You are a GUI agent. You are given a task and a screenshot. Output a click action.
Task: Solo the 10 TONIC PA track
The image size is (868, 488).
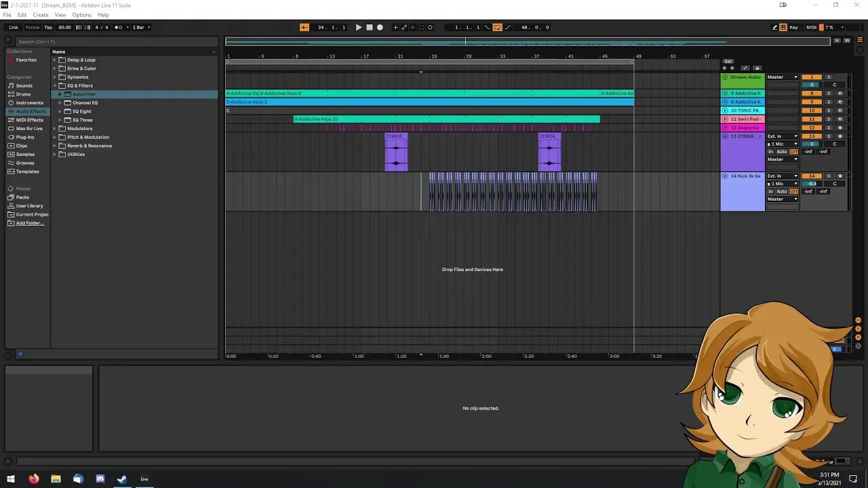[x=828, y=110]
